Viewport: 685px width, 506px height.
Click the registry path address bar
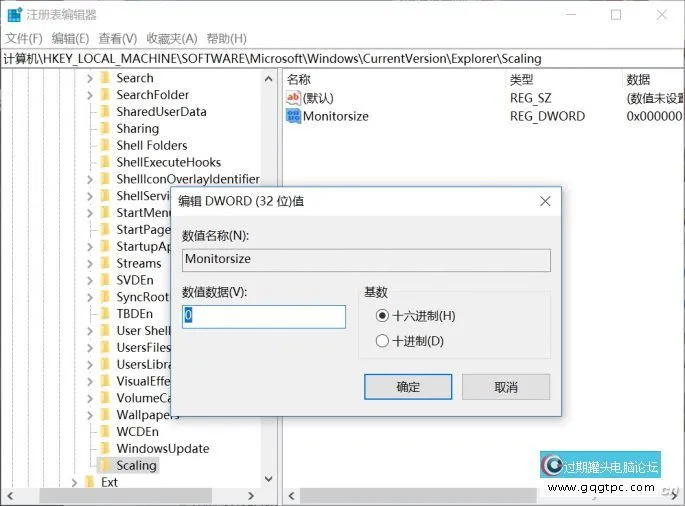coord(342,59)
